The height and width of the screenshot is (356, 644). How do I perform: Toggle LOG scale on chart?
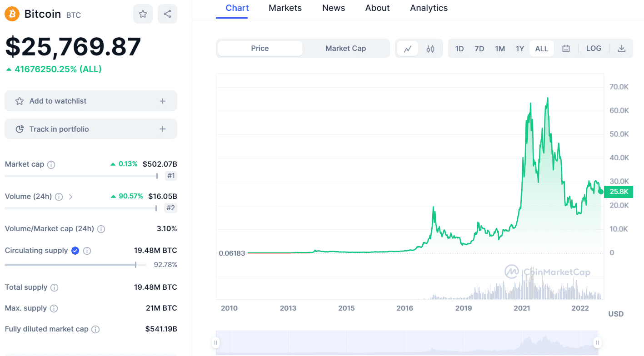click(594, 49)
